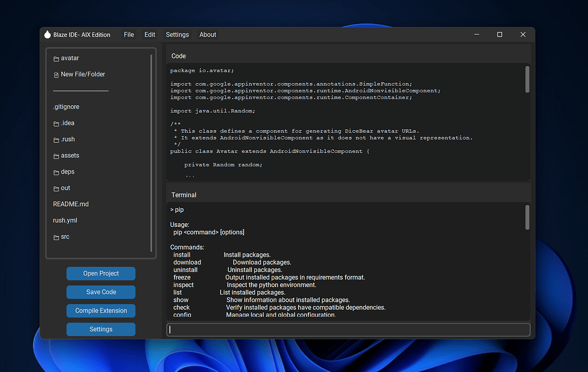Open the .idea folder icon

[x=57, y=123]
